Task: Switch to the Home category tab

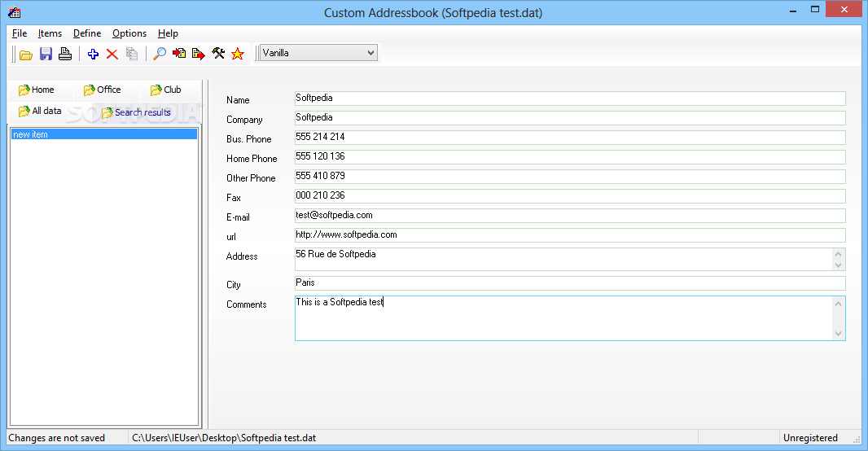Action: [x=37, y=90]
